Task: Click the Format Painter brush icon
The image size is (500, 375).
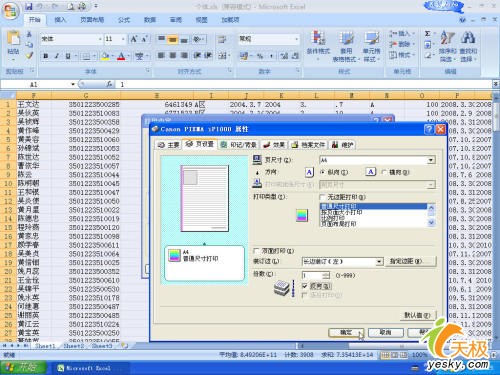Action: coord(29,55)
